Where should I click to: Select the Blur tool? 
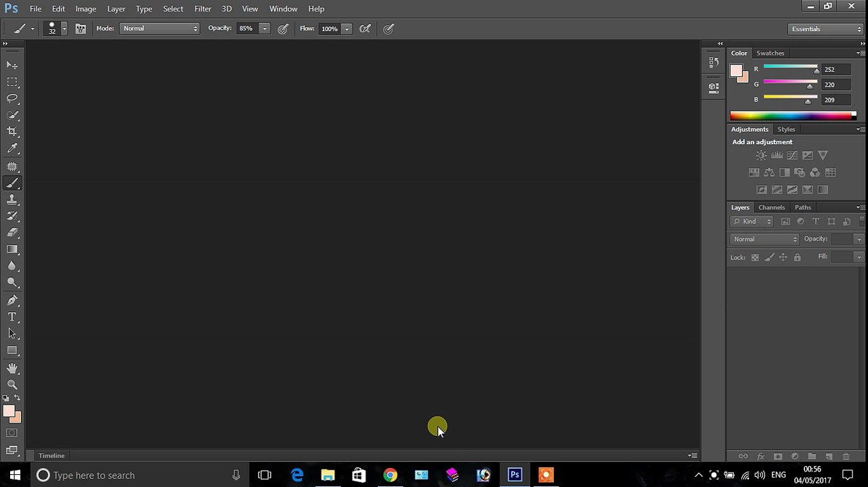click(12, 266)
